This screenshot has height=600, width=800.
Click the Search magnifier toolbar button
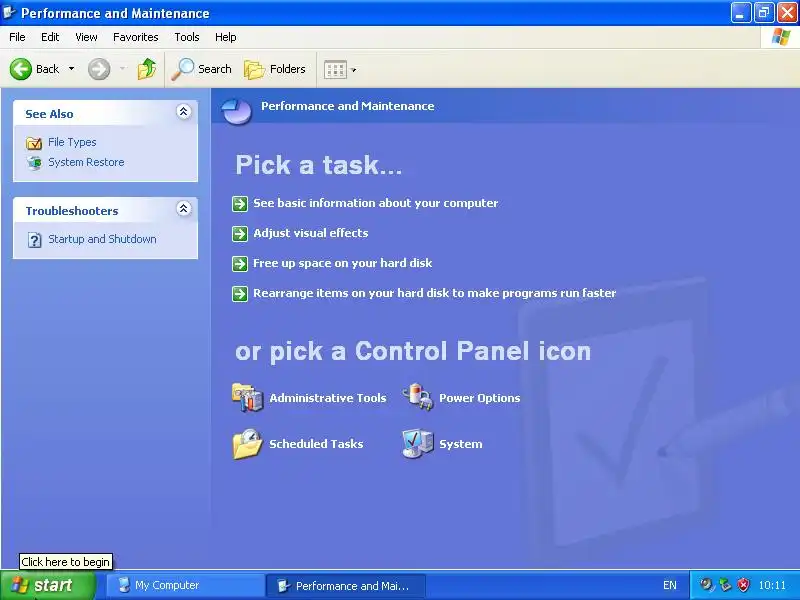coord(202,69)
